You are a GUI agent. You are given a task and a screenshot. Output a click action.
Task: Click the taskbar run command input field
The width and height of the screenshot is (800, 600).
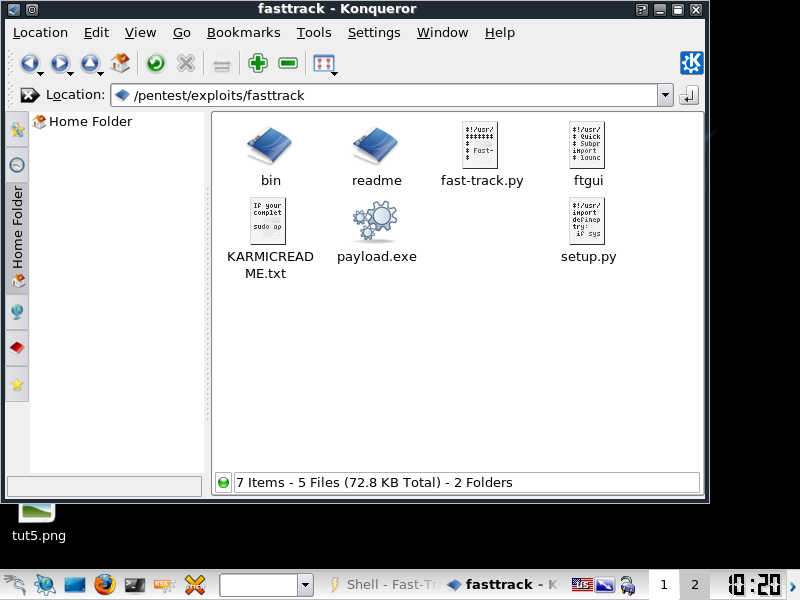tap(258, 585)
